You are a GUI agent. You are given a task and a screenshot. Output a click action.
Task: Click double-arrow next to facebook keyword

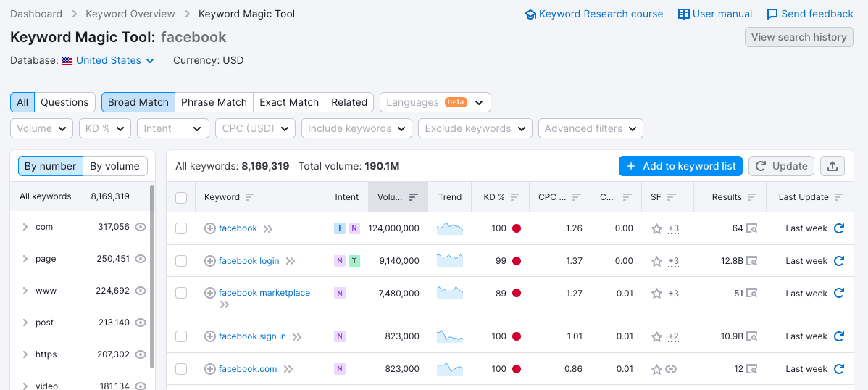(x=268, y=229)
